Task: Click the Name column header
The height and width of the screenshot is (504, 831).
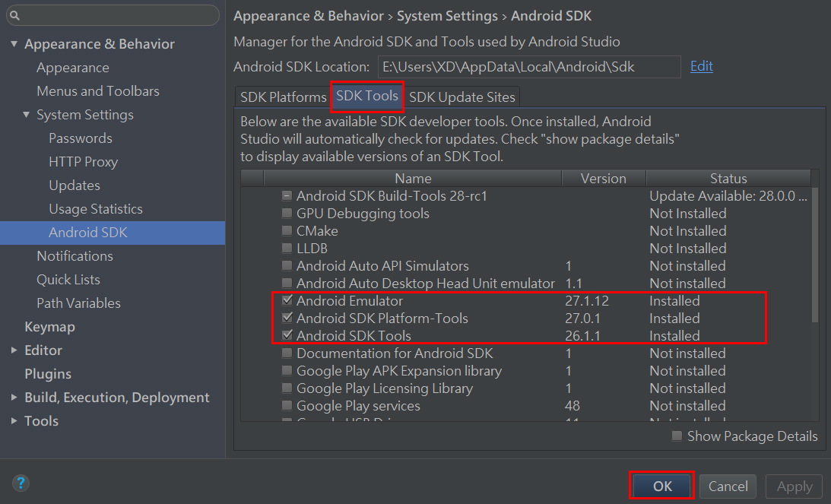Action: 413,179
